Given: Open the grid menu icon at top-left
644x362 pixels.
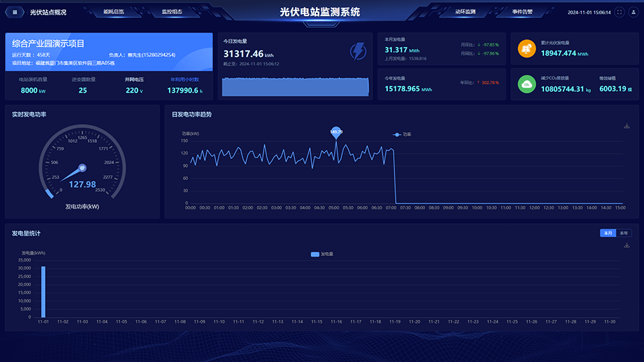Looking at the screenshot, I should tap(15, 12).
